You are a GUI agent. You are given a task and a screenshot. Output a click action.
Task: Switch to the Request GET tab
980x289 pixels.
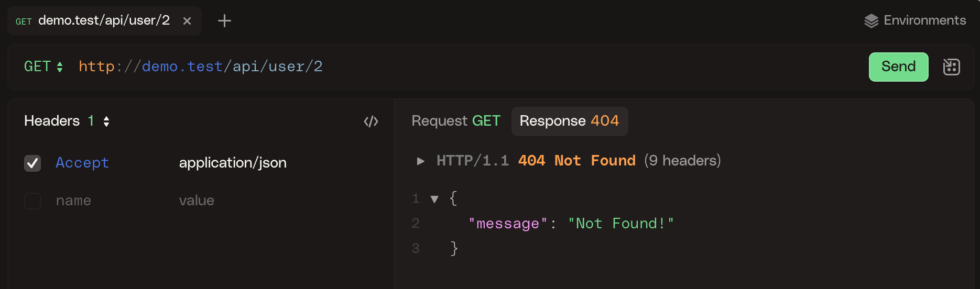pos(455,121)
